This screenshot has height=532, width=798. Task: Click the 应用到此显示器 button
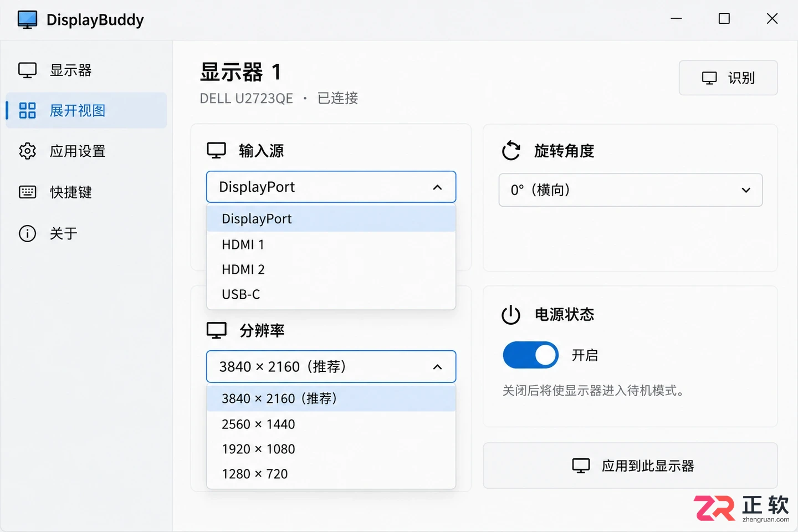630,465
